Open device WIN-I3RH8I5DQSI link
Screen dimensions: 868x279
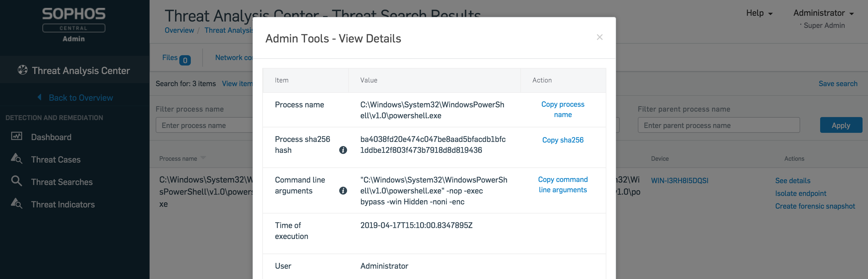(679, 180)
